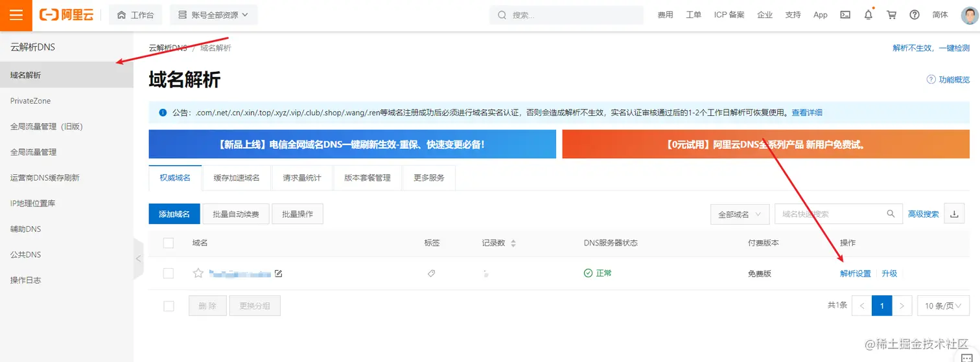Viewport: 980px width, 362px height.
Task: Open the shopping cart icon
Action: pos(891,15)
